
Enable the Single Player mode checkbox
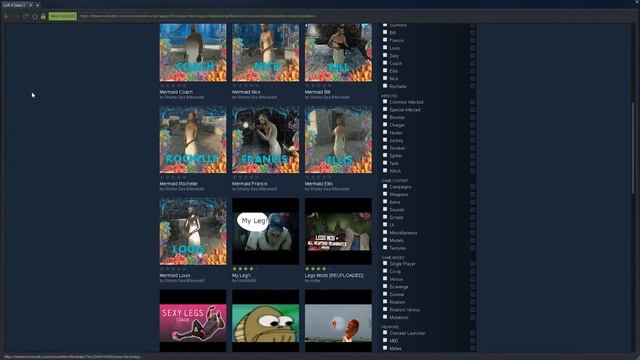tap(385, 264)
